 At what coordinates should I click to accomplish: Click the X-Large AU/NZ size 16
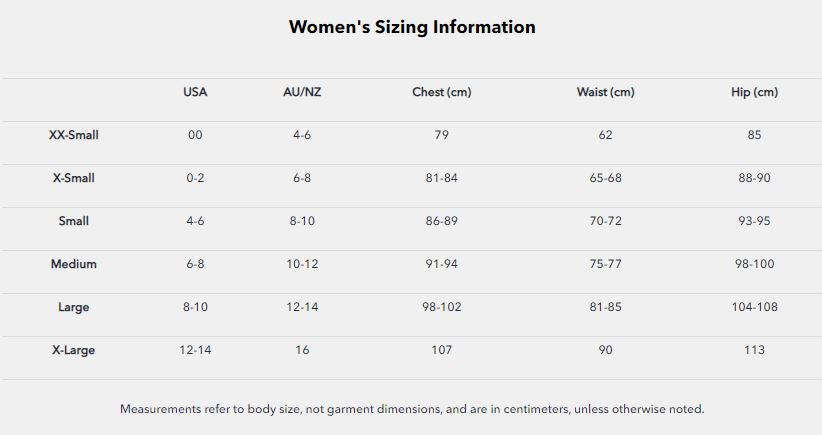click(302, 350)
